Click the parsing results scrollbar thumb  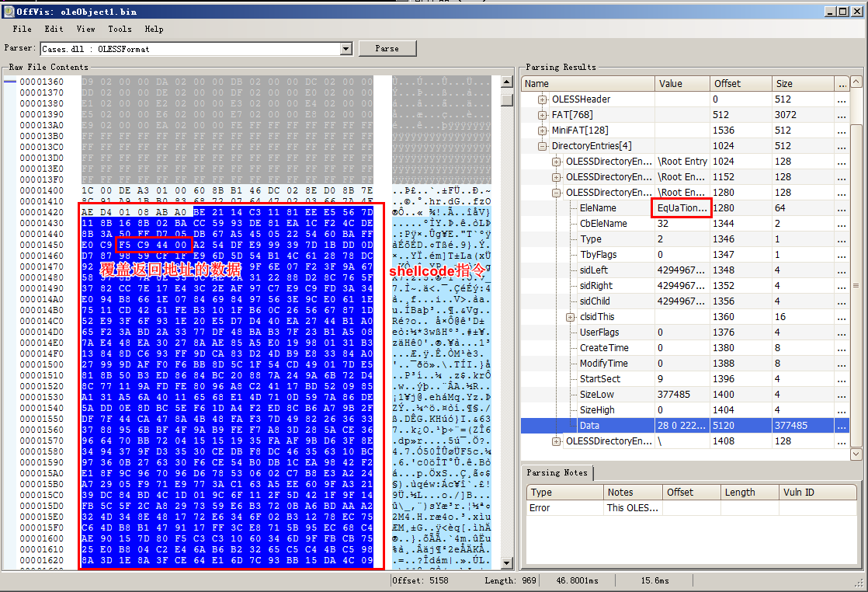click(856, 284)
